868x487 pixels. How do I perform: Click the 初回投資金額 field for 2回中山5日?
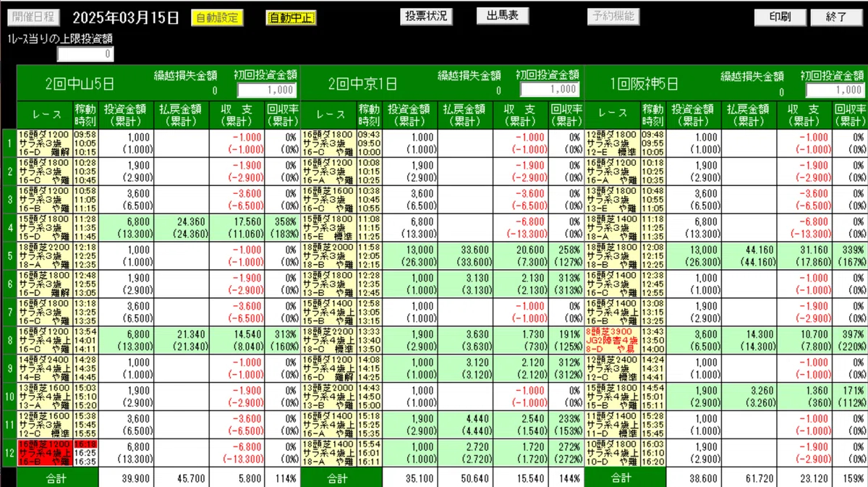(266, 90)
